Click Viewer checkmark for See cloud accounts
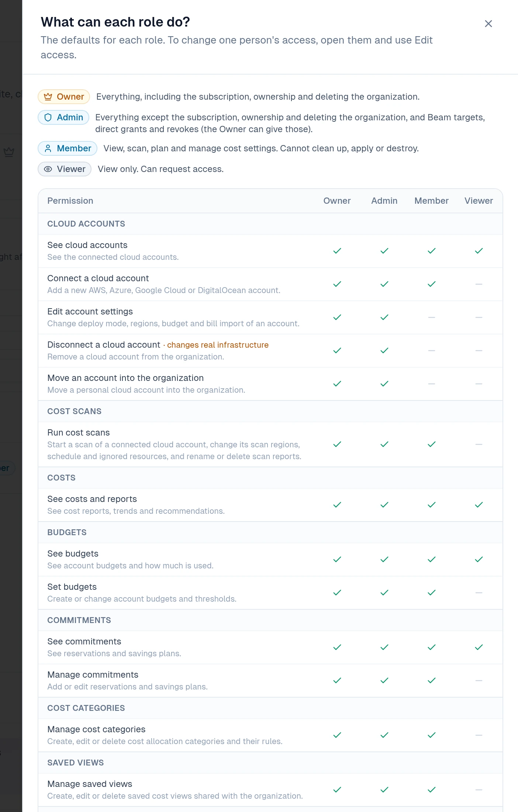Viewport: 518px width, 812px height. click(x=479, y=251)
